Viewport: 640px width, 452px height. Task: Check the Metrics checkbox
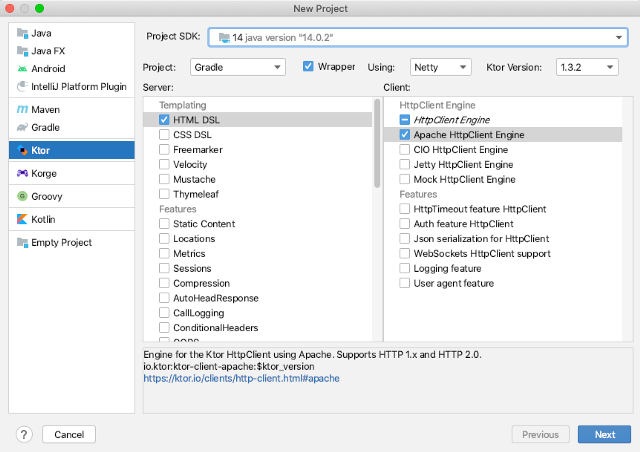point(164,254)
